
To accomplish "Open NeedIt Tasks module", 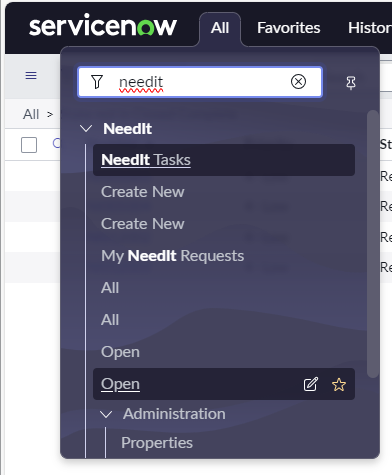I will tap(224, 160).
